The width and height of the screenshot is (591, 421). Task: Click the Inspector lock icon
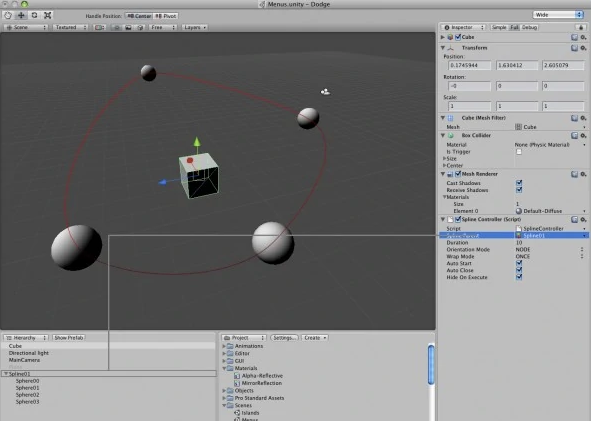[x=581, y=27]
